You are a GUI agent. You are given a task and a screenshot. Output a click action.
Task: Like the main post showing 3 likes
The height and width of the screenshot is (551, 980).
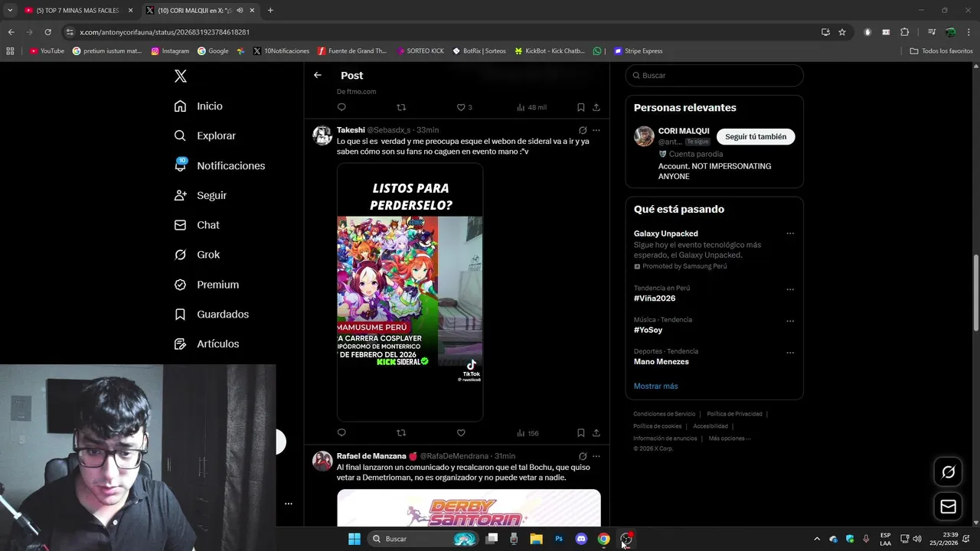point(464,107)
